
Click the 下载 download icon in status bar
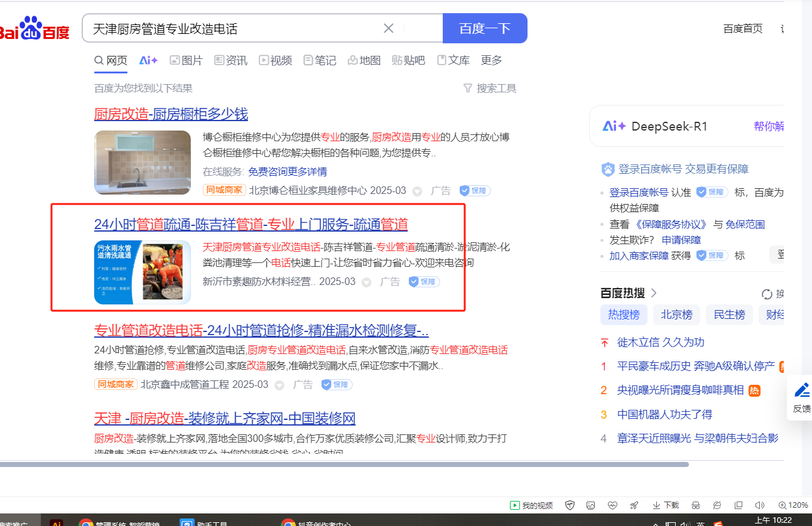point(666,505)
